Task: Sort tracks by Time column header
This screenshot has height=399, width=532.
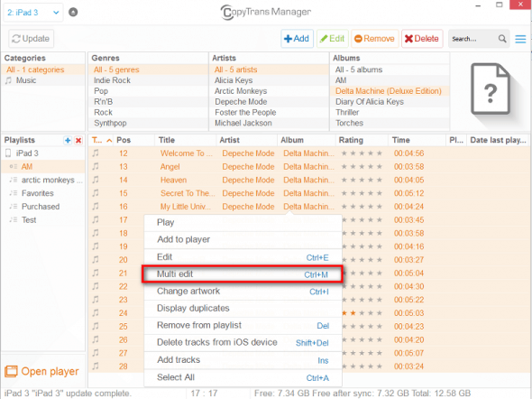Action: (x=417, y=140)
